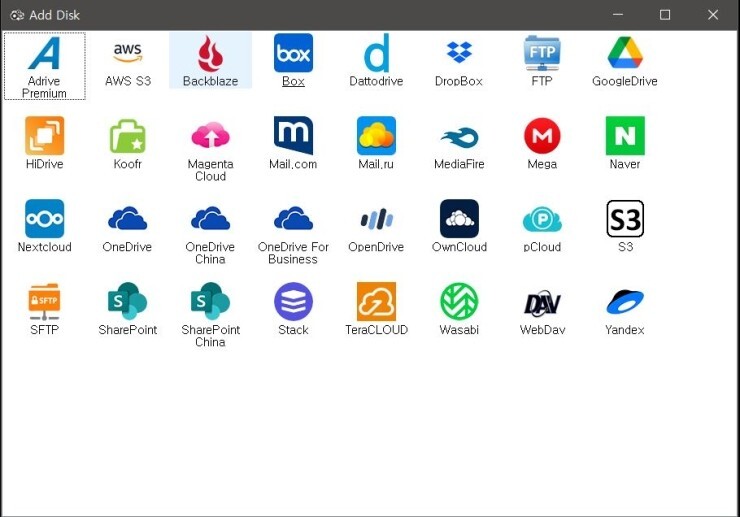Select OneDrive China
740x517 pixels.
[x=210, y=218]
